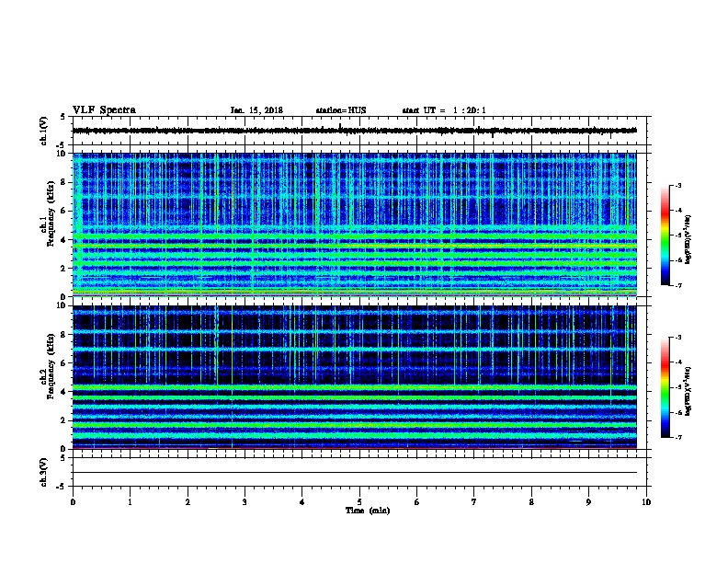Image resolution: width=728 pixels, height=563 pixels.
Task: Click time axis tick label "7"
Action: pyautogui.click(x=474, y=502)
